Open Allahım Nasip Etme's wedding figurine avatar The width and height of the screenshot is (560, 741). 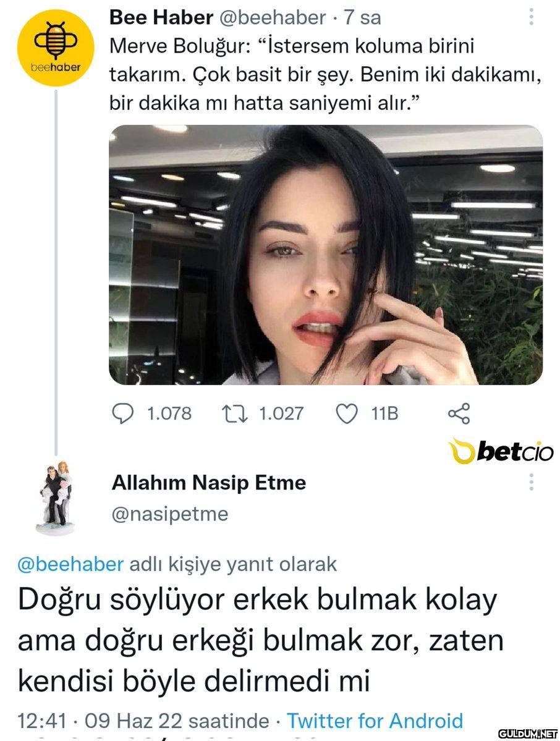(x=56, y=498)
